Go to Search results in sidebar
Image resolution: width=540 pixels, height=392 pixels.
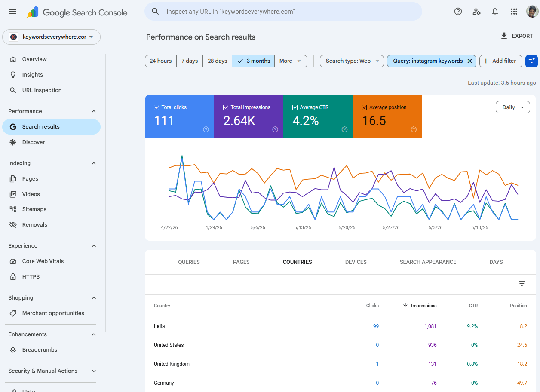click(x=51, y=127)
